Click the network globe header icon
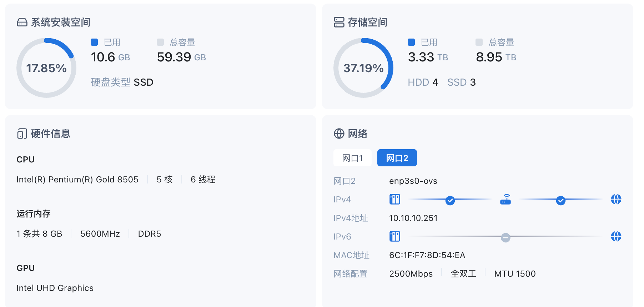 pyautogui.click(x=339, y=134)
